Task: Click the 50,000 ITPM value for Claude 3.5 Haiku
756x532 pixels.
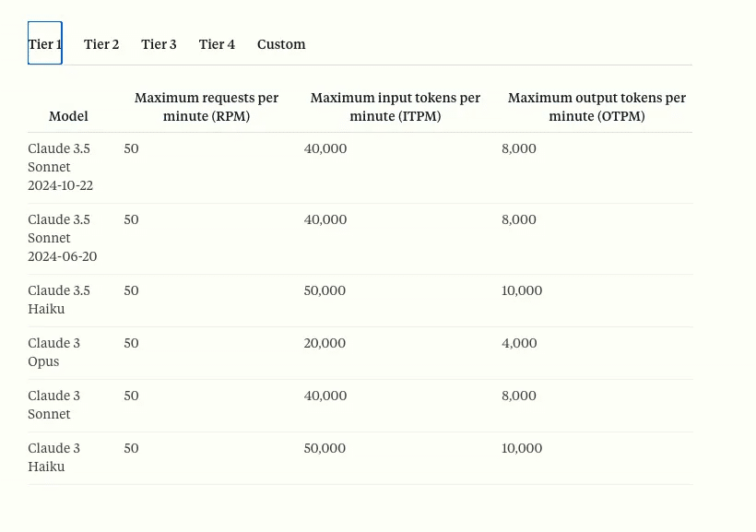Action: pos(325,290)
